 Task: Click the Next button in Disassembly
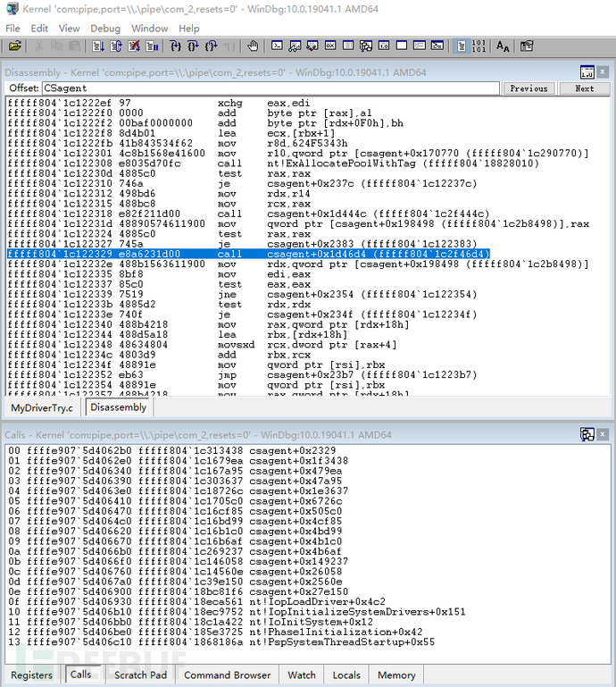pyautogui.click(x=584, y=88)
